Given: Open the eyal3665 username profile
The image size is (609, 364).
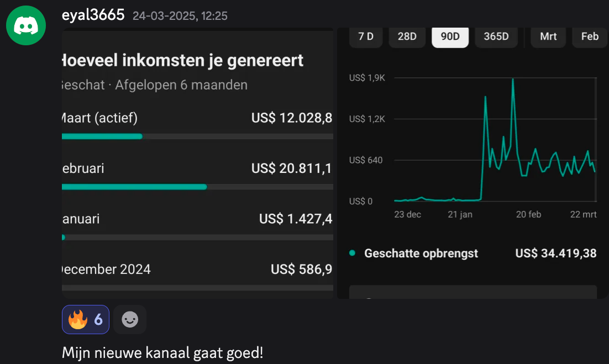Looking at the screenshot, I should point(93,15).
